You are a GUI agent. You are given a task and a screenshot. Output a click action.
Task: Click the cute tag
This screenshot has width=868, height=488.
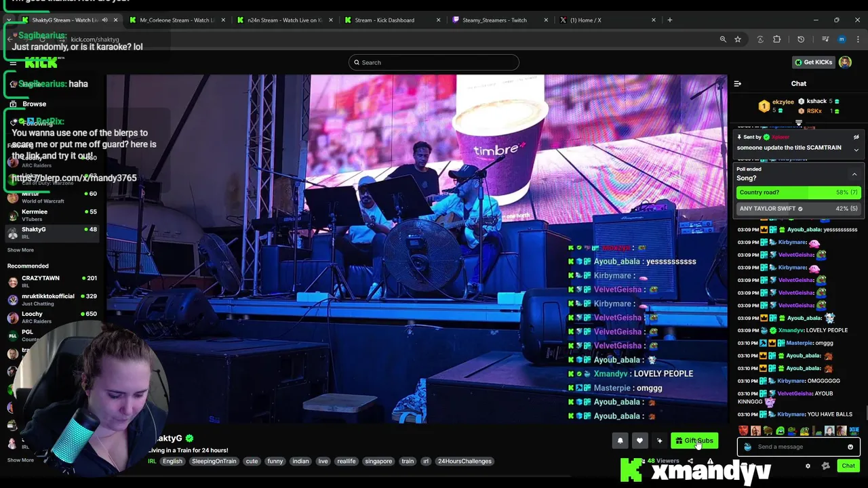click(252, 461)
